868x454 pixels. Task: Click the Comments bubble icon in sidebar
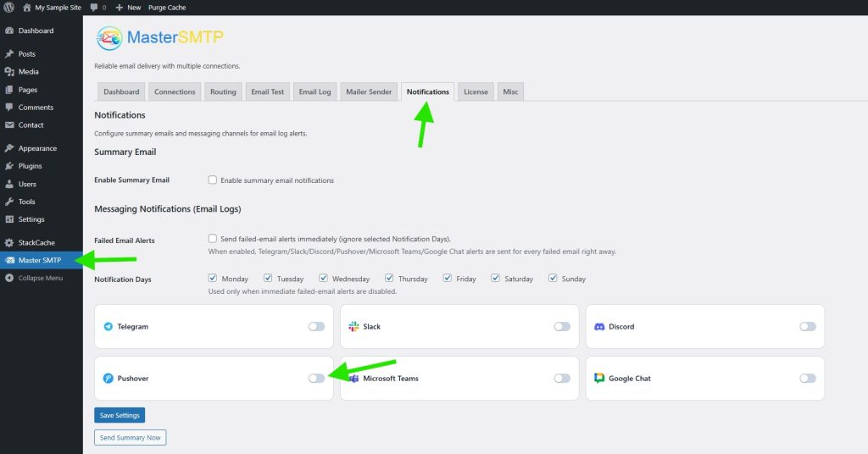(8, 108)
